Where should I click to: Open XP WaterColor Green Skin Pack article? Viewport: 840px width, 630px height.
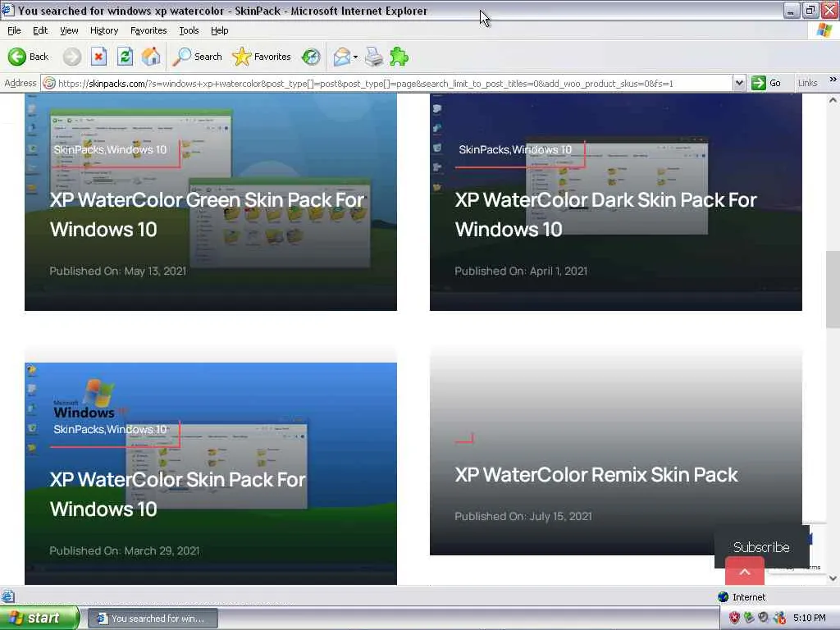(x=207, y=214)
